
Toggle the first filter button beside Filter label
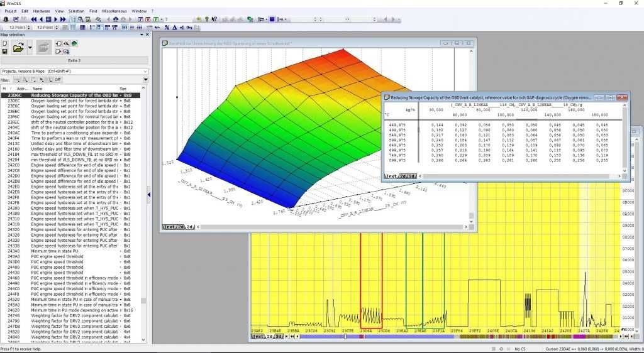coord(17,80)
